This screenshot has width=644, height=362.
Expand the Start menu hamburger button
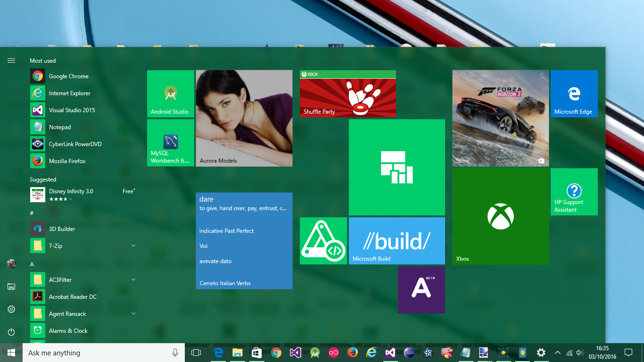coord(11,61)
